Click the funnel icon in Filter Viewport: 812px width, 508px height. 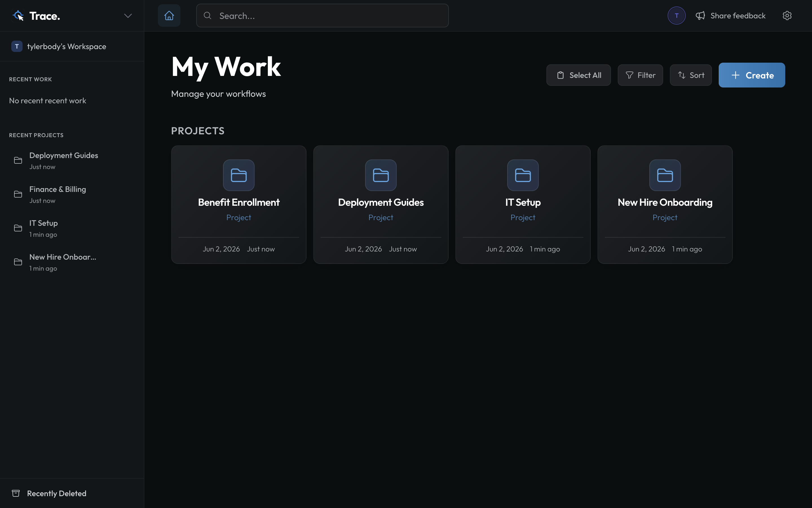[630, 75]
